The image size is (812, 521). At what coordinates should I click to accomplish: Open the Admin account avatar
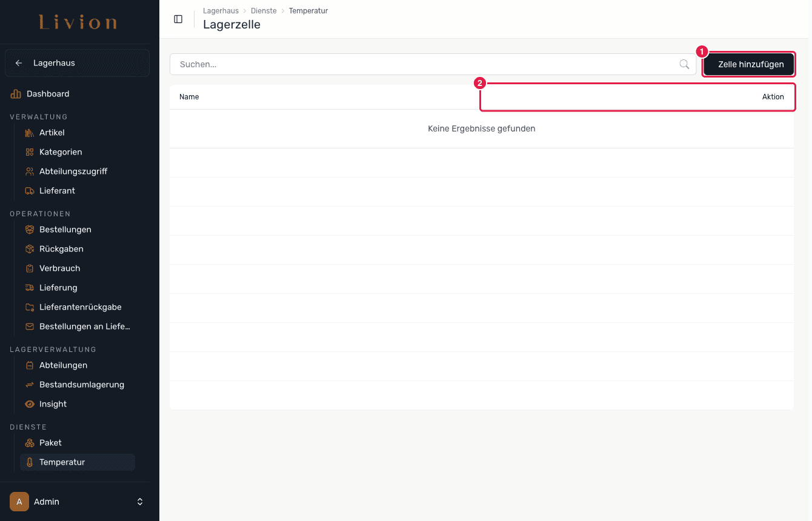[x=19, y=502]
